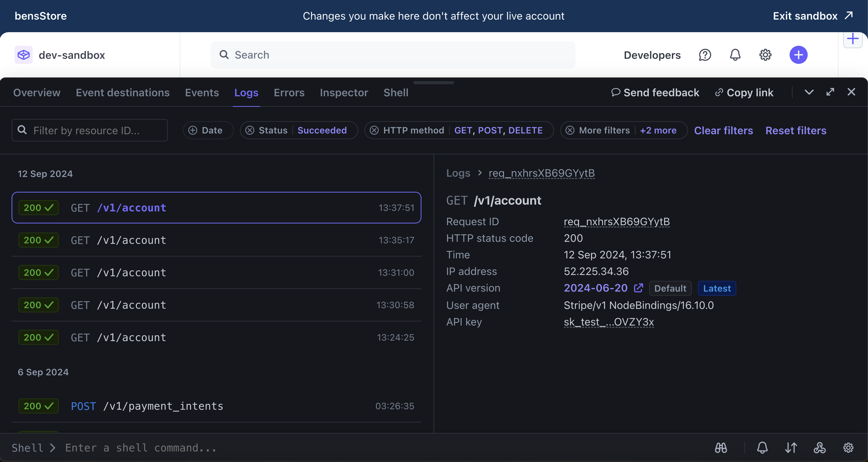Click the dev-sandbox cube logo icon

pos(24,55)
